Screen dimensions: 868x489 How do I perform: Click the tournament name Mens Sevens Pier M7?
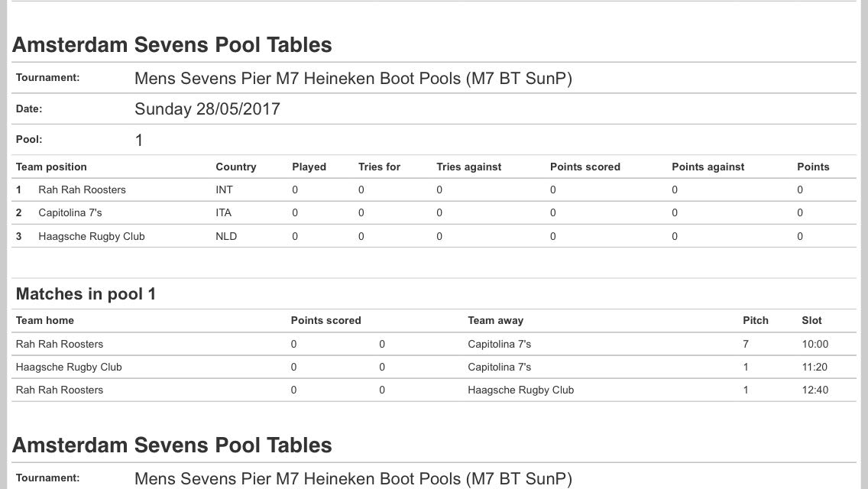click(353, 79)
